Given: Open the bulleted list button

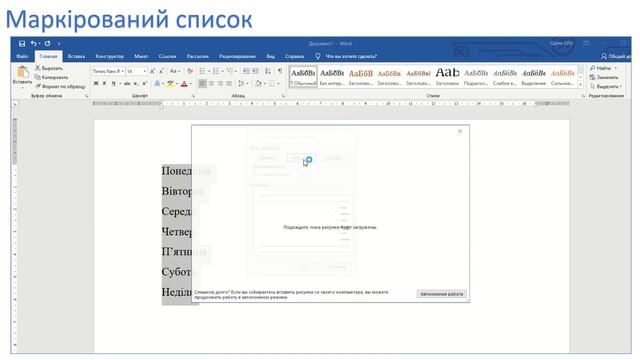Looking at the screenshot, I should point(202,71).
